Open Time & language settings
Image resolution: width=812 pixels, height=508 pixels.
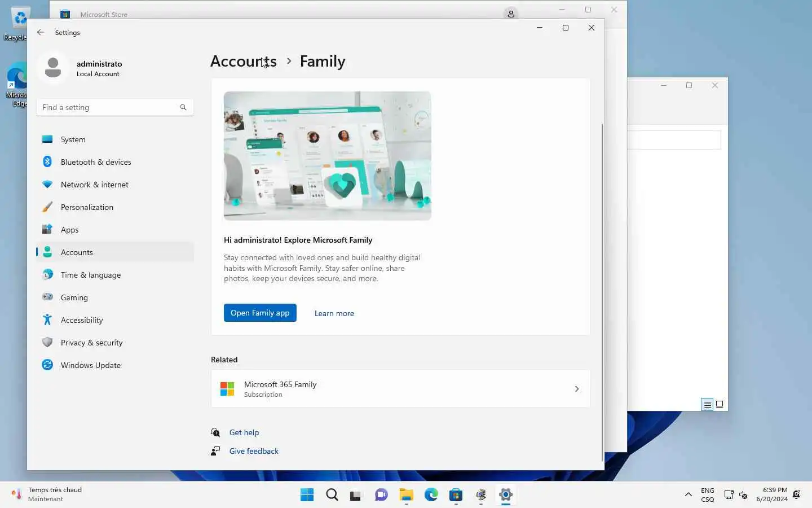[x=115, y=275]
